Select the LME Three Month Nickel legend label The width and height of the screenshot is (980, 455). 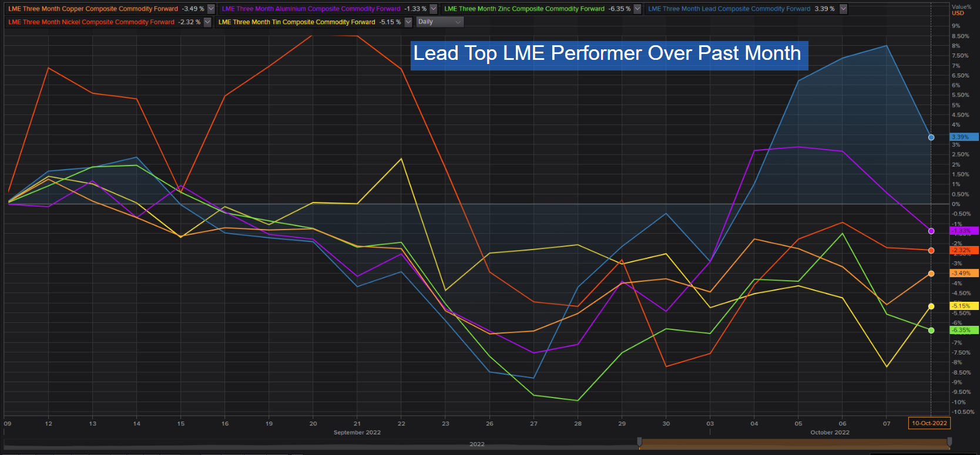coord(91,22)
